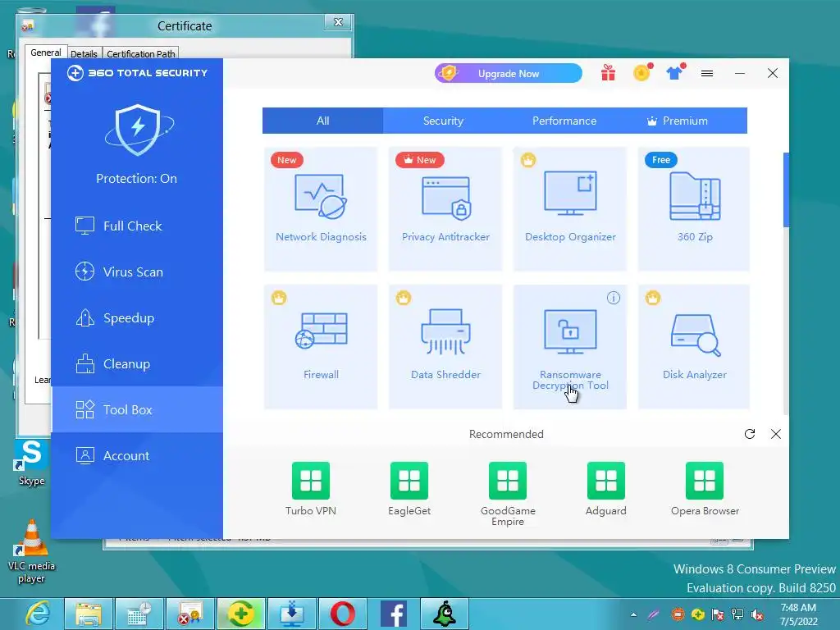The width and height of the screenshot is (840, 630).
Task: Open the Firewall tool
Action: 321,347
